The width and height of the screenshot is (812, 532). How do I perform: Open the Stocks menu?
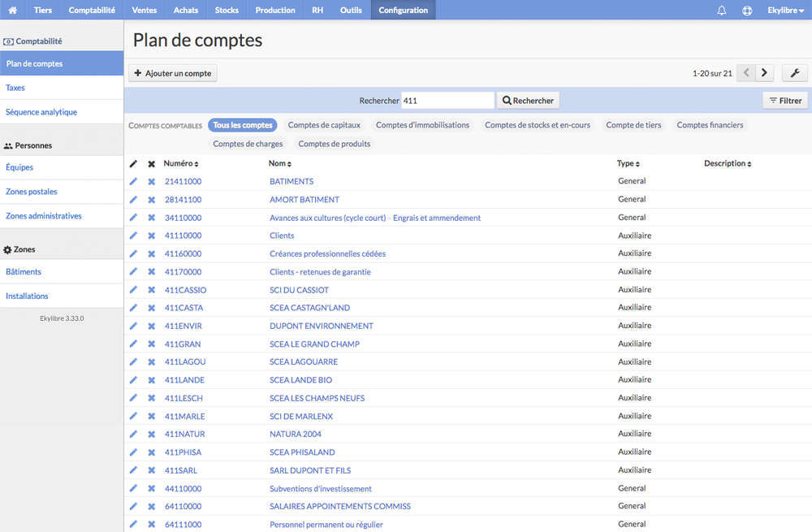[227, 10]
